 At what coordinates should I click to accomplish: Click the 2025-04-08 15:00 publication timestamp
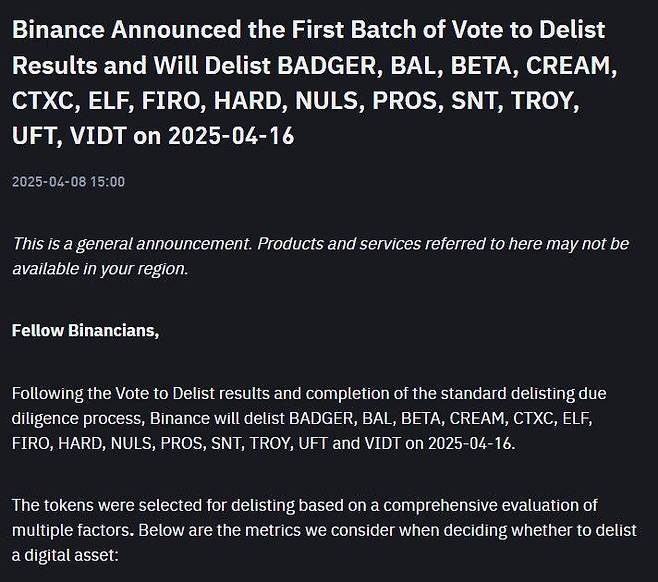[68, 182]
